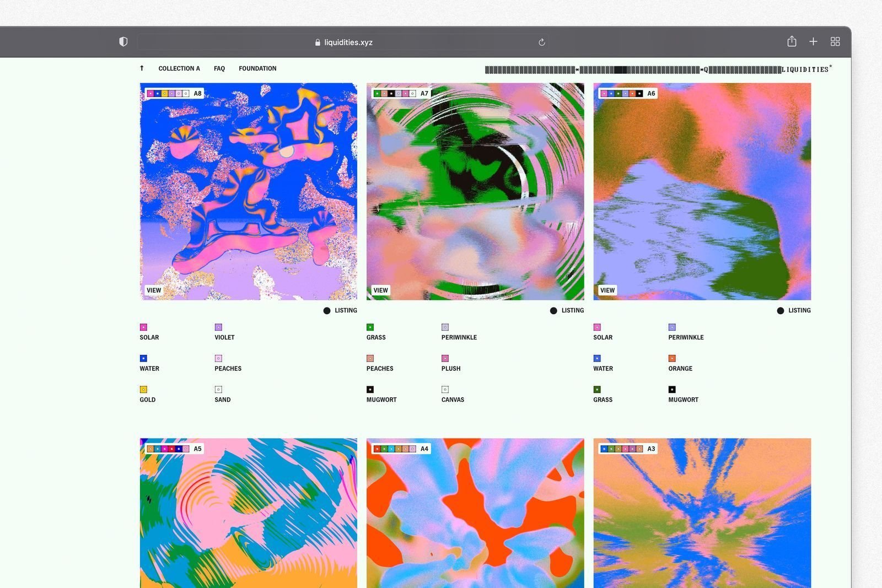Screen dimensions: 882x588
Task: Open the A6 artwork thumbnail
Action: pyautogui.click(x=702, y=192)
